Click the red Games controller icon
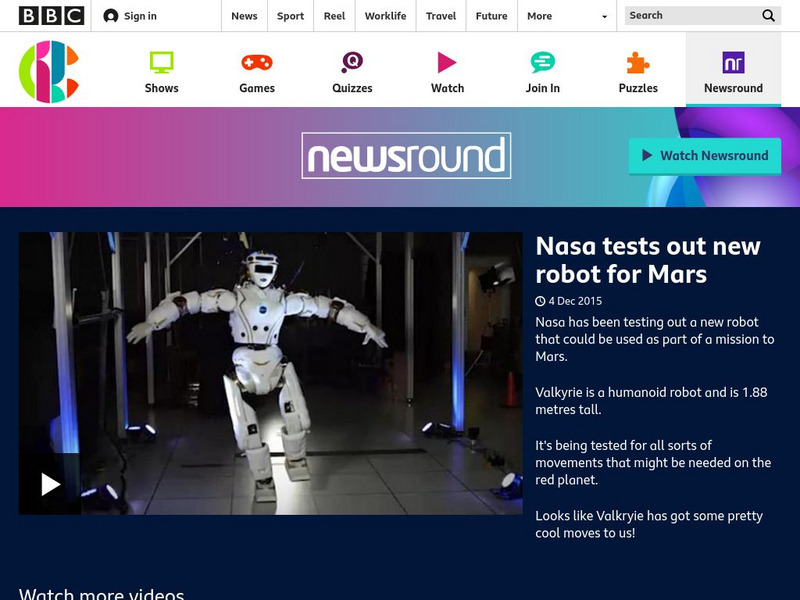The height and width of the screenshot is (600, 800). coord(257,62)
